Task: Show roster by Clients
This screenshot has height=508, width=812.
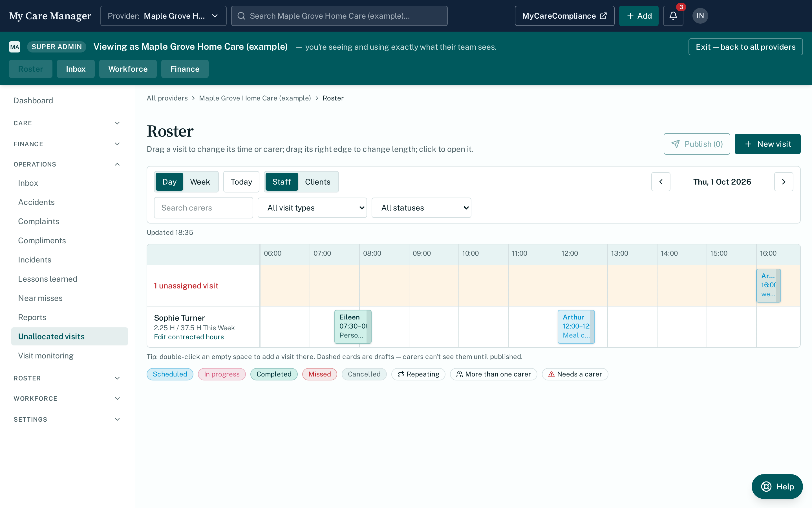Action: tap(317, 182)
